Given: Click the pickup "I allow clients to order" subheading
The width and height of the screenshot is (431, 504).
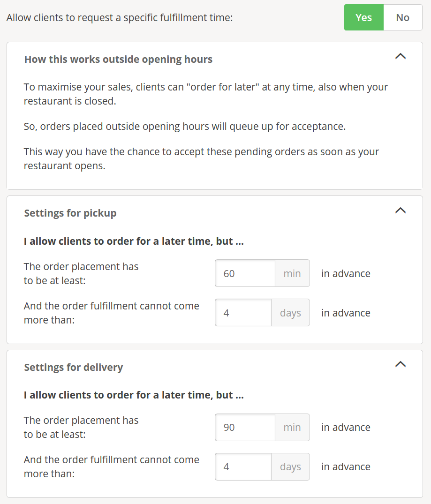Looking at the screenshot, I should coord(134,241).
